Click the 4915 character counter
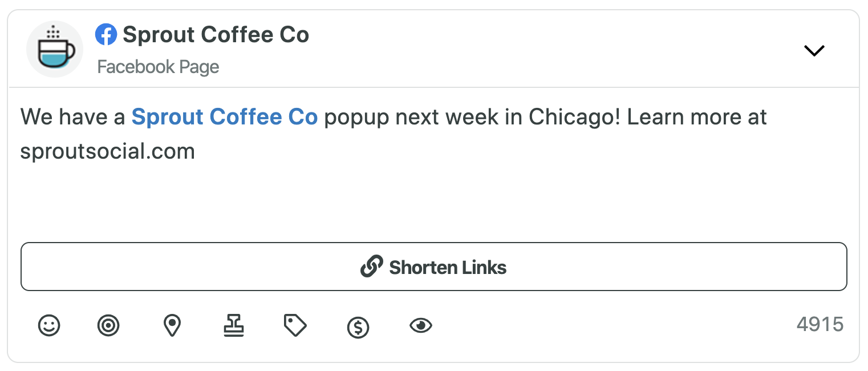868x371 pixels. pyautogui.click(x=820, y=325)
